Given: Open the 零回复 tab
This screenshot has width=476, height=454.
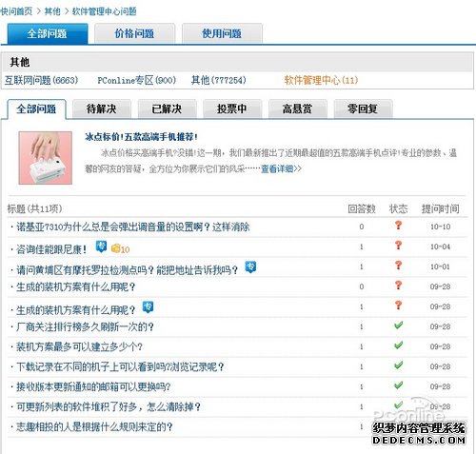Looking at the screenshot, I should pos(363,109).
